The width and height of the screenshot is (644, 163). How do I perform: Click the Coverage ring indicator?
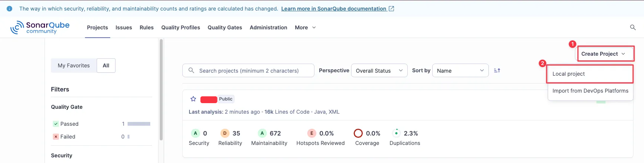pyautogui.click(x=358, y=133)
